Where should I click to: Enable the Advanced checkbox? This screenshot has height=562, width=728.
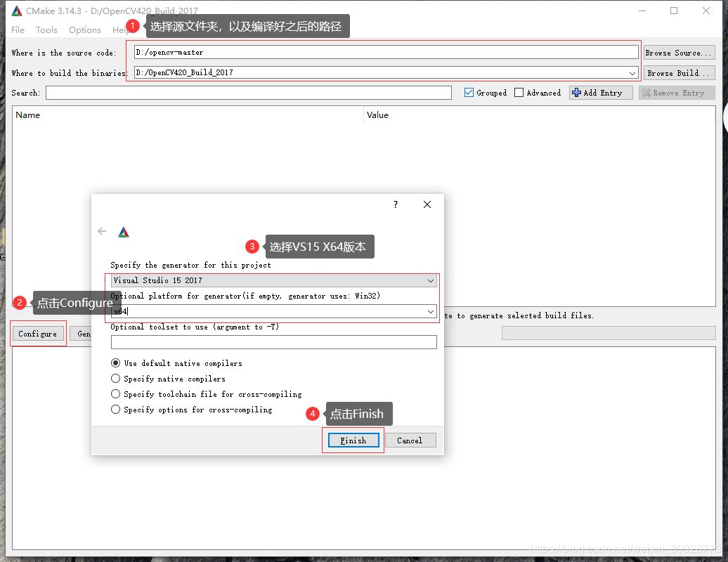click(519, 92)
